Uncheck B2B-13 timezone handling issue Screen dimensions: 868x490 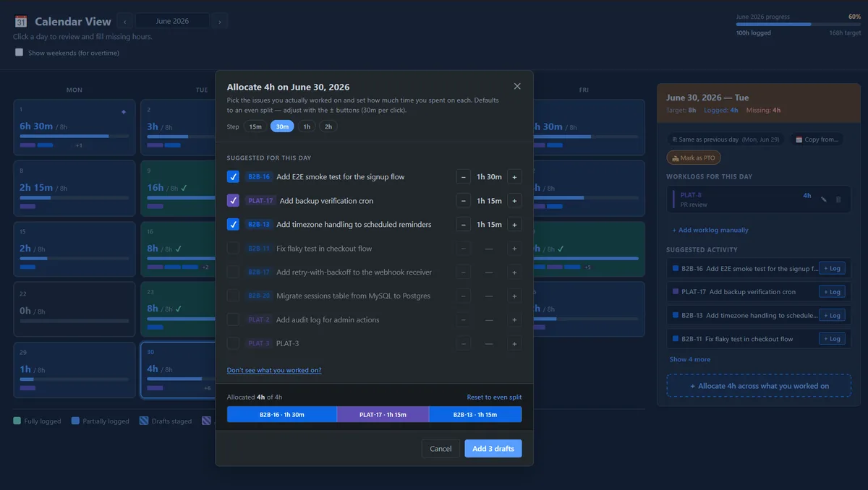233,225
